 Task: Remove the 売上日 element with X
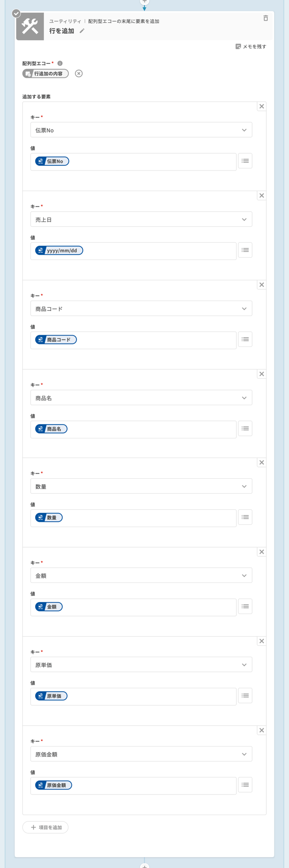262,196
